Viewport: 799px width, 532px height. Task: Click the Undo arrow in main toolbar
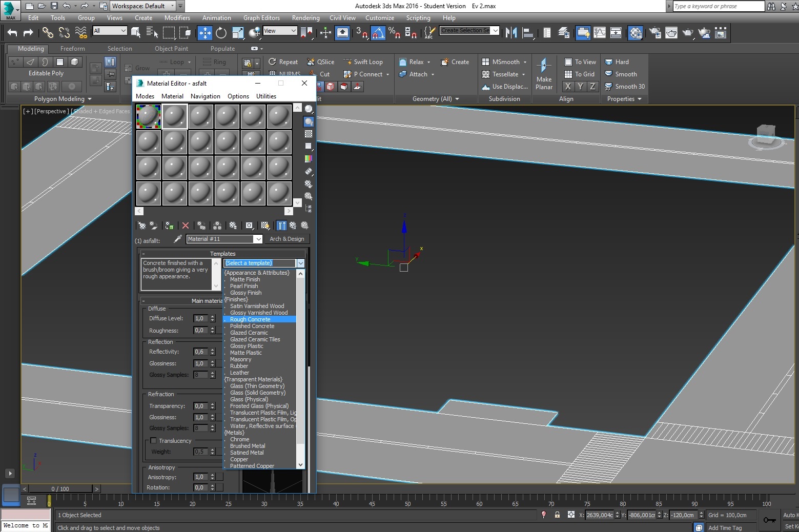[12, 33]
